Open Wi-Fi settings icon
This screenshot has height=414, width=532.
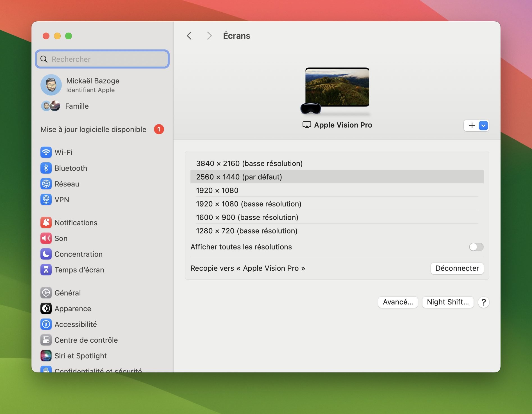[x=46, y=153]
